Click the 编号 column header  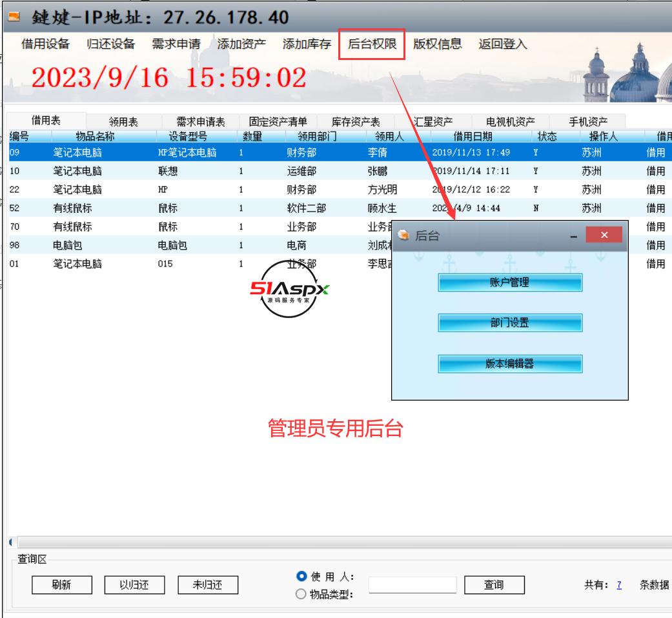click(x=30, y=136)
